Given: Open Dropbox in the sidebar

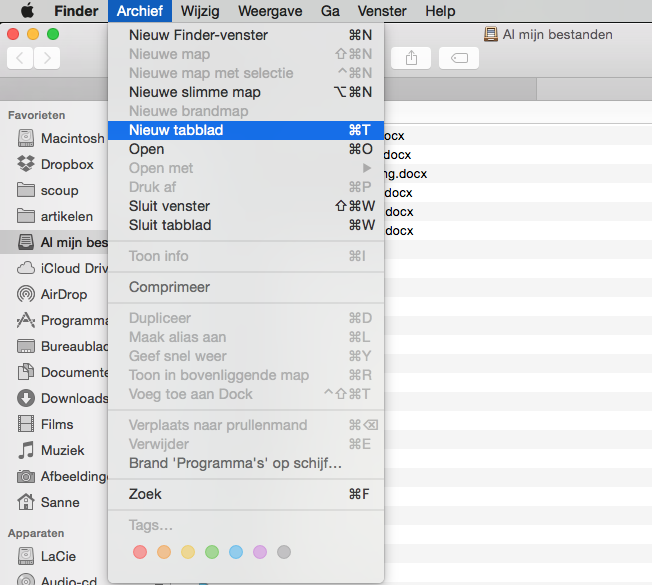Looking at the screenshot, I should (55, 164).
